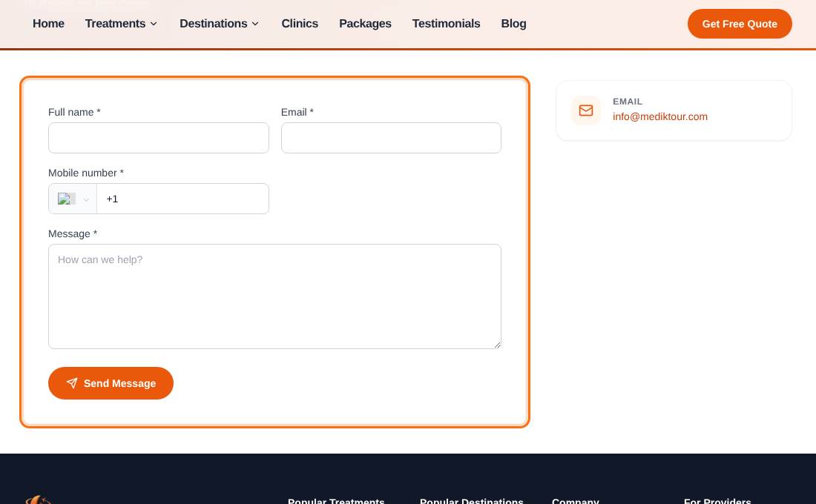Viewport: 816px width, 504px height.
Task: Click the Message textarea resize handle
Action: click(x=498, y=345)
